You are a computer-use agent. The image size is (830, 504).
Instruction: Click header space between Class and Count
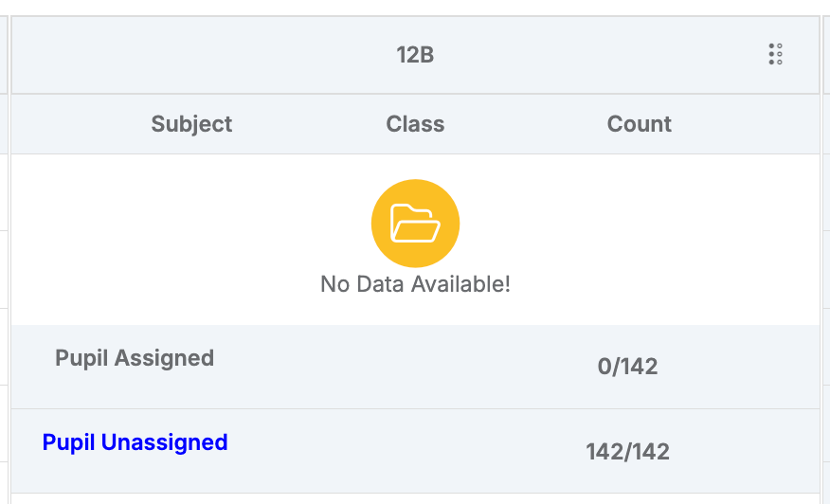[x=526, y=124]
